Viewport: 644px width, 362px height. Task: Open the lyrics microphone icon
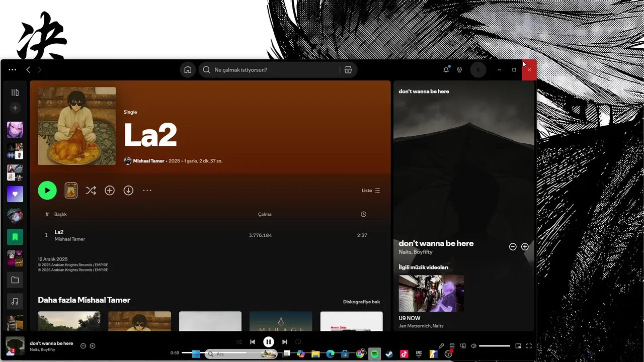click(x=441, y=346)
